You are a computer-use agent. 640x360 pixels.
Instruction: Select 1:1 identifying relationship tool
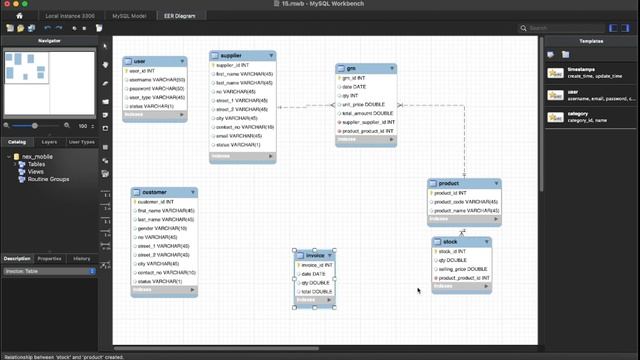(x=105, y=220)
